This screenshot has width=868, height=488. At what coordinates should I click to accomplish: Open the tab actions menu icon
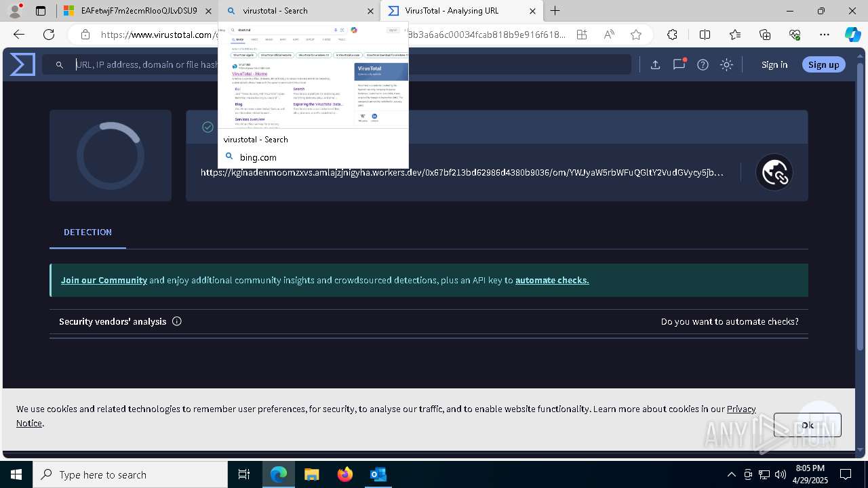(x=41, y=11)
